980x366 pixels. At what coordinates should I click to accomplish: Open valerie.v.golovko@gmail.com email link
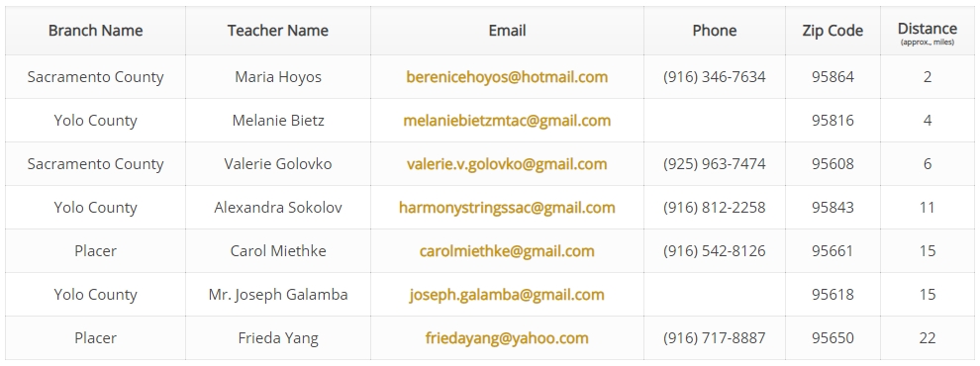(x=507, y=164)
